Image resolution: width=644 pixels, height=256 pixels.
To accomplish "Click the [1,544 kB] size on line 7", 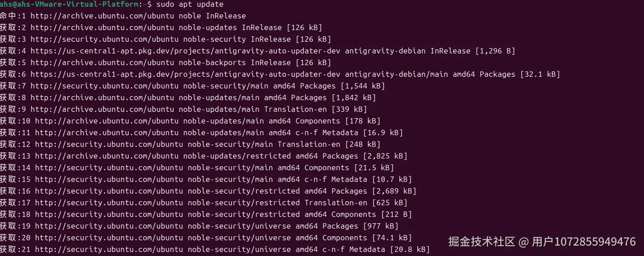I will coord(362,86).
